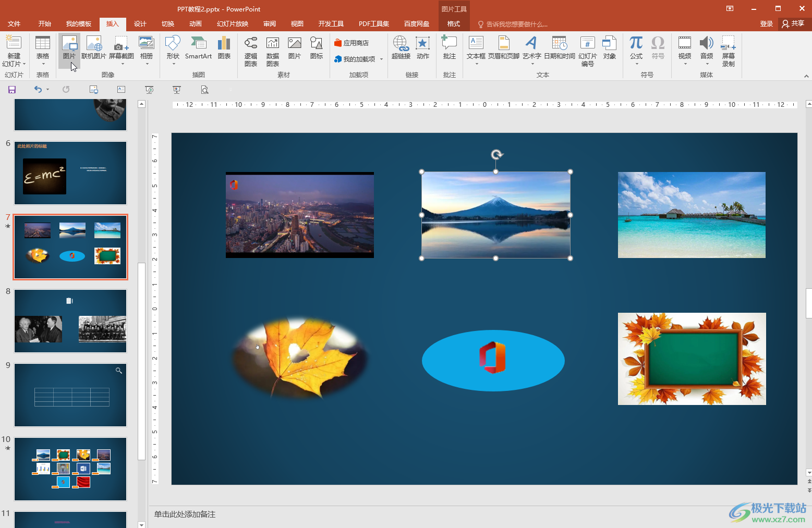Click Slide Number (幻灯片编号) icon
The width and height of the screenshot is (812, 528).
click(x=588, y=51)
